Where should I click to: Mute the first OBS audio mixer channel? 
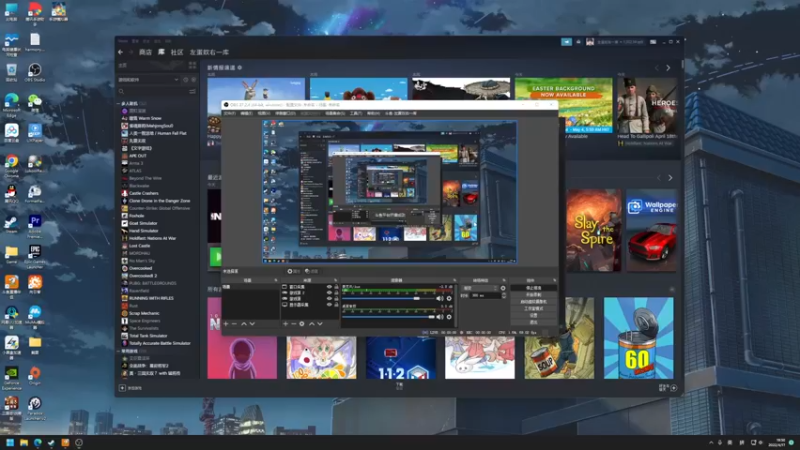point(440,298)
